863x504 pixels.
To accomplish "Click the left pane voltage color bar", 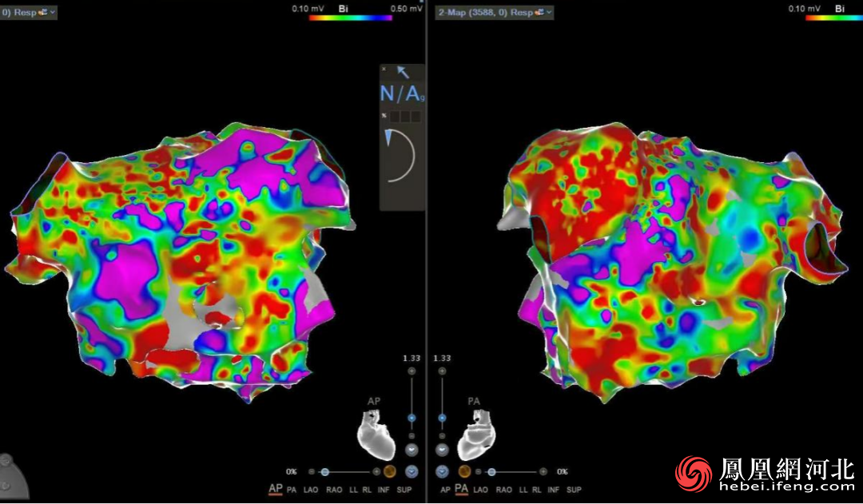I will 351,18.
